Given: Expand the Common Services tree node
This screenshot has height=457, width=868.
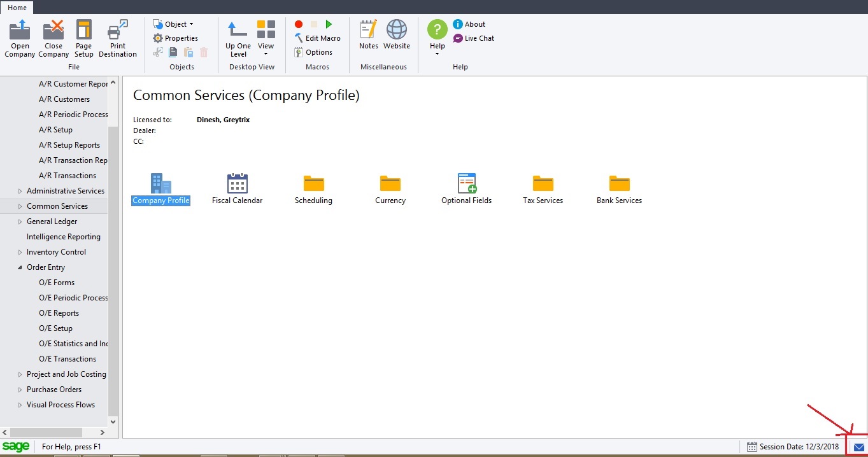Looking at the screenshot, I should click(x=20, y=206).
